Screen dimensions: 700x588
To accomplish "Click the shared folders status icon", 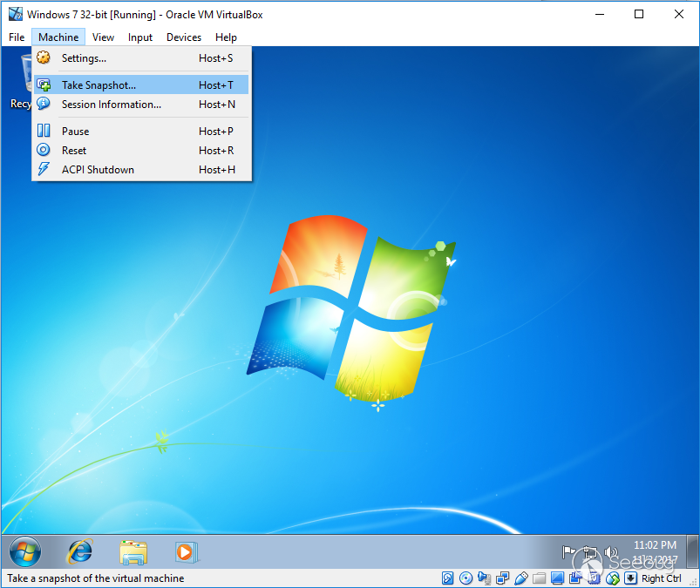I will (x=540, y=578).
